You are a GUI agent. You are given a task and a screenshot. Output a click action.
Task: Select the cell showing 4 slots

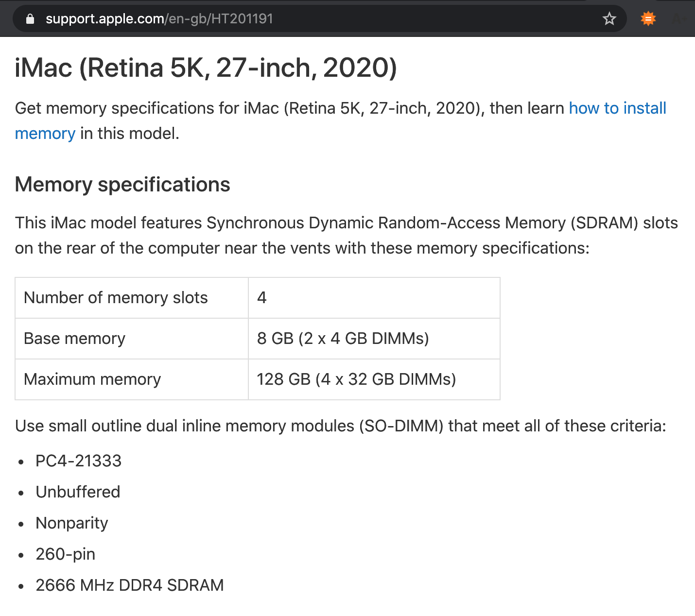[262, 298]
